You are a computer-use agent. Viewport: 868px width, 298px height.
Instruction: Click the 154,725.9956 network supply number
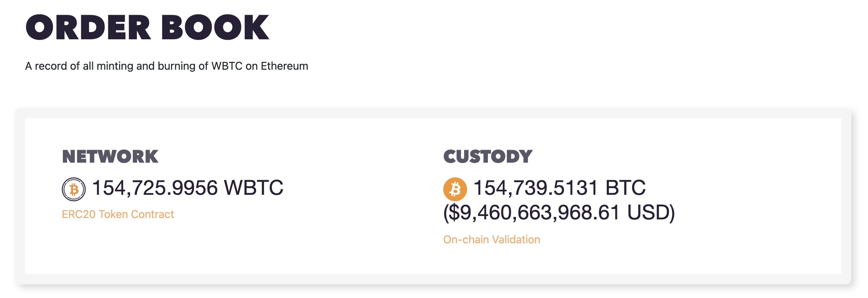(x=155, y=188)
